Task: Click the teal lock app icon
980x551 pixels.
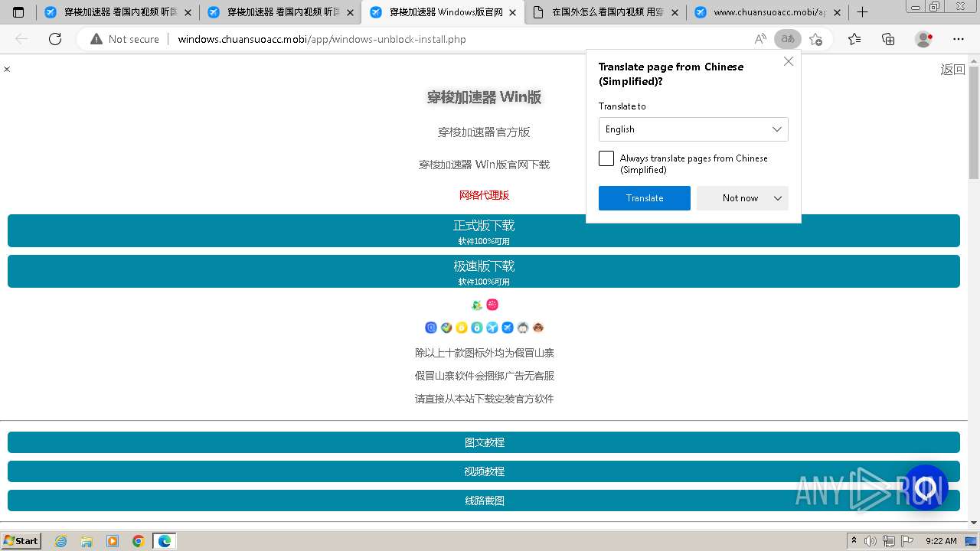Action: click(477, 328)
